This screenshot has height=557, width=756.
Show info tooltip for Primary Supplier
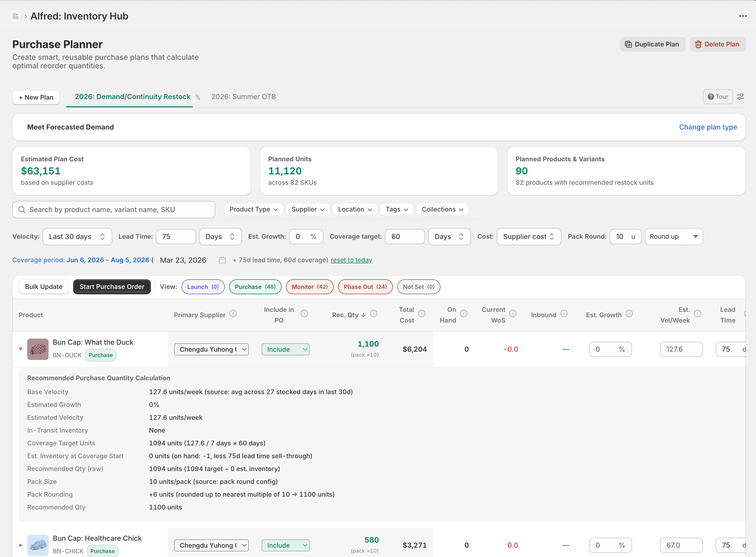233,314
